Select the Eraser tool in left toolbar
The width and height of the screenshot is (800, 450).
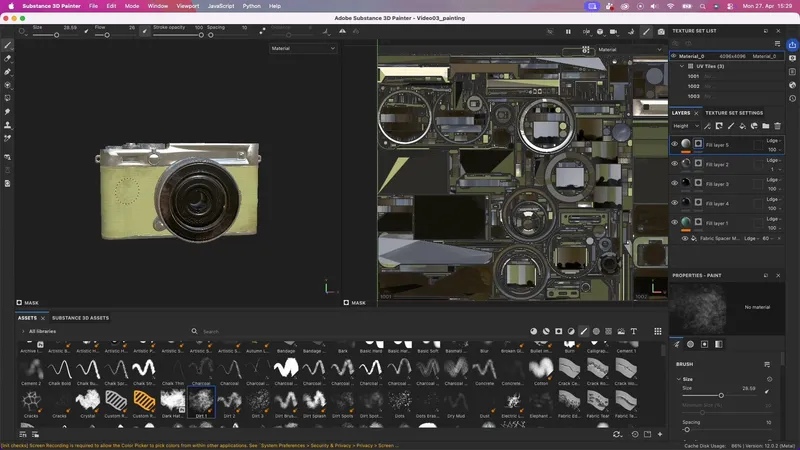8,59
